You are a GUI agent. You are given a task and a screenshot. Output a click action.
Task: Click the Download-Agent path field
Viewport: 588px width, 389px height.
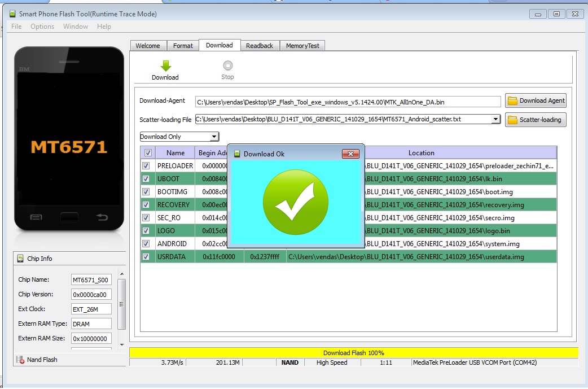[348, 102]
